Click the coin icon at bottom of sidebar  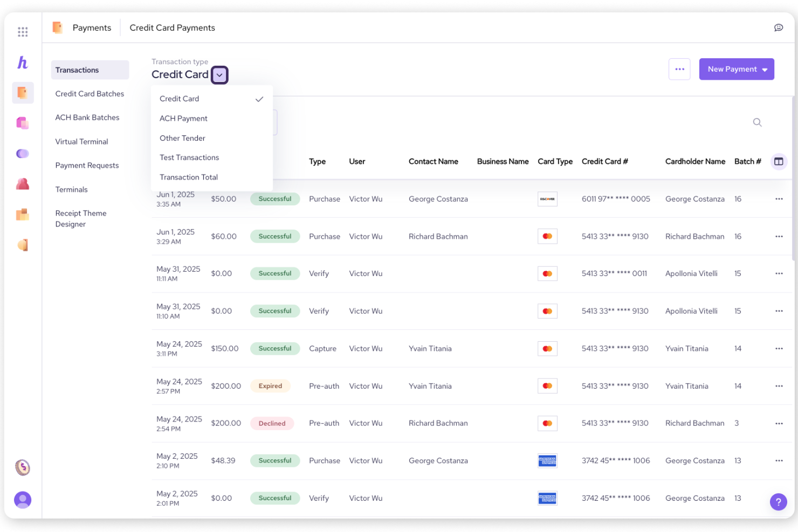(23, 468)
